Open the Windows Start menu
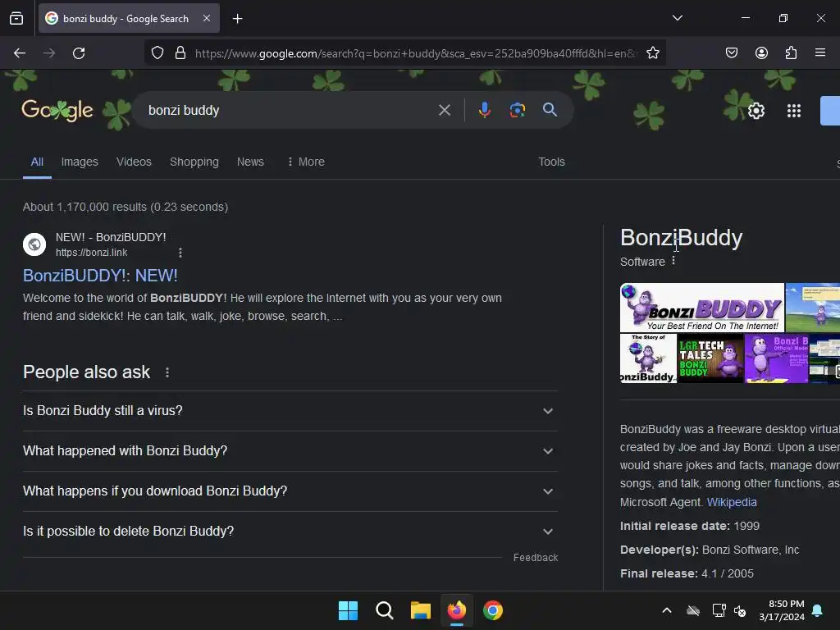Image resolution: width=840 pixels, height=630 pixels. (348, 610)
